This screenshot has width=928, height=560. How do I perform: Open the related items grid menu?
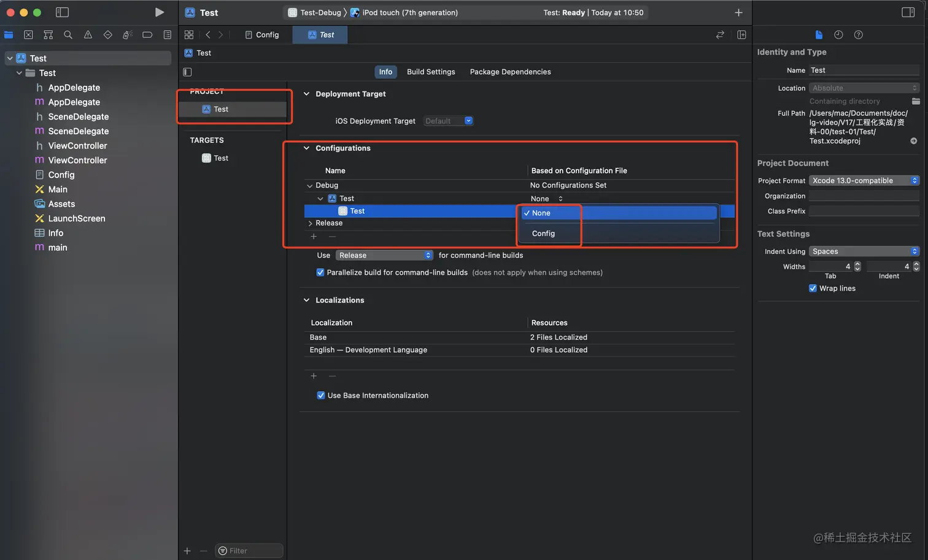189,35
